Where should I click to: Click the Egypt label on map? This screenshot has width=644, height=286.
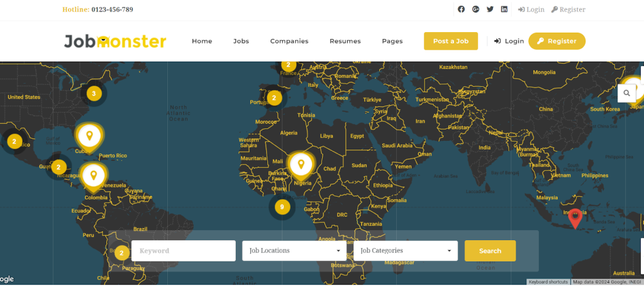click(357, 136)
